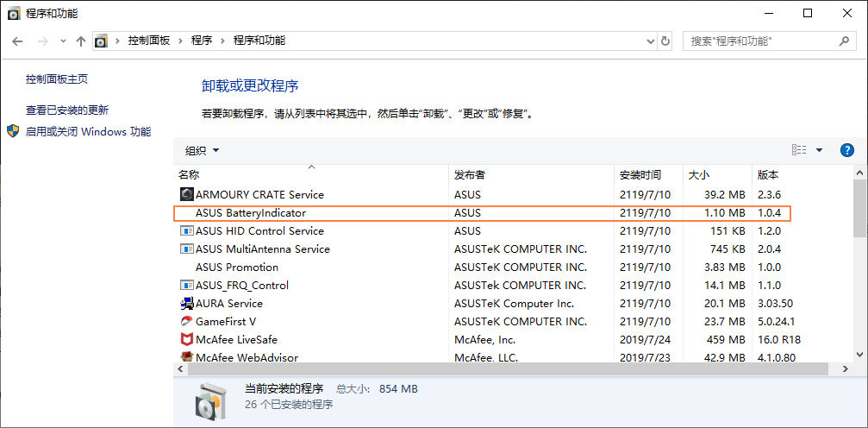Click publisher ASUSTeK Computer Inc. of AURA

pyautogui.click(x=515, y=303)
